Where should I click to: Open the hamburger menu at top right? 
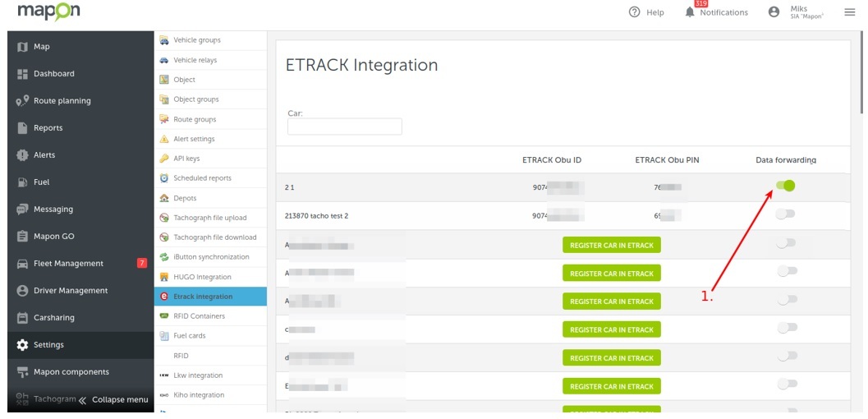(850, 12)
